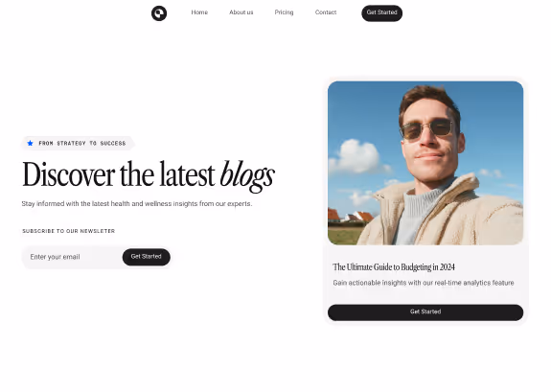Open the Contact nav link

326,12
